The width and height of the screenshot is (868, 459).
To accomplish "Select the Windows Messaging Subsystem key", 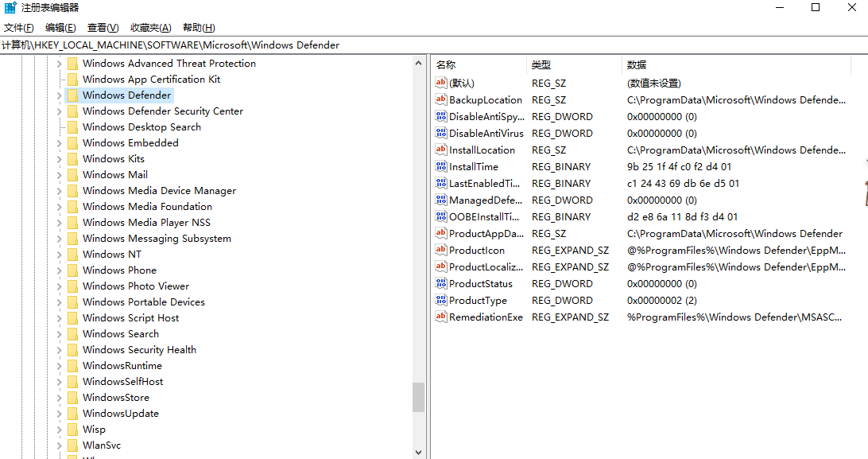I will (157, 239).
